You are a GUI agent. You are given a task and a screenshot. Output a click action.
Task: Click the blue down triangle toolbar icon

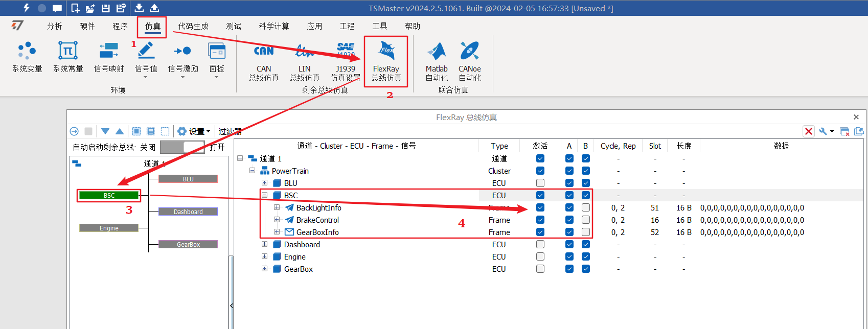coord(105,131)
